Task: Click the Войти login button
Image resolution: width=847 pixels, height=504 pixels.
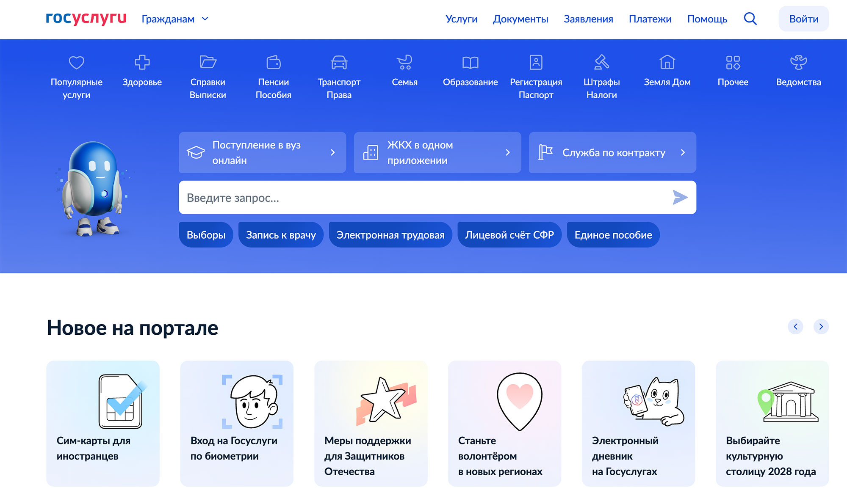Action: 804,19
